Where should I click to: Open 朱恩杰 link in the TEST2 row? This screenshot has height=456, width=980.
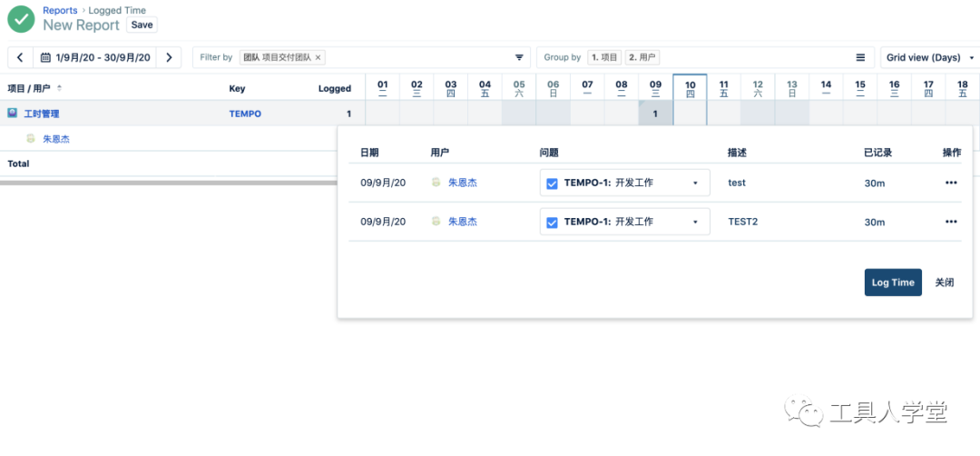463,222
